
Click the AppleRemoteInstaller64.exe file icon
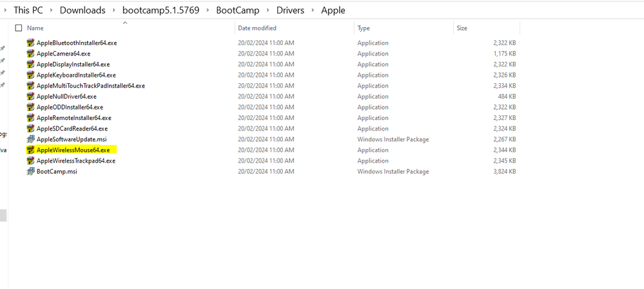(30, 117)
